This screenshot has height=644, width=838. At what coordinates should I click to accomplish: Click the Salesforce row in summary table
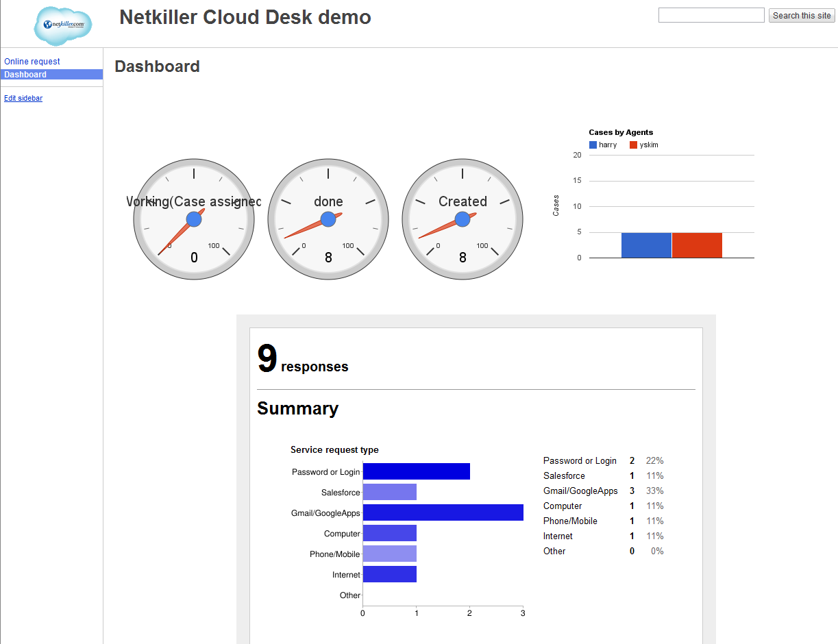[x=603, y=476]
